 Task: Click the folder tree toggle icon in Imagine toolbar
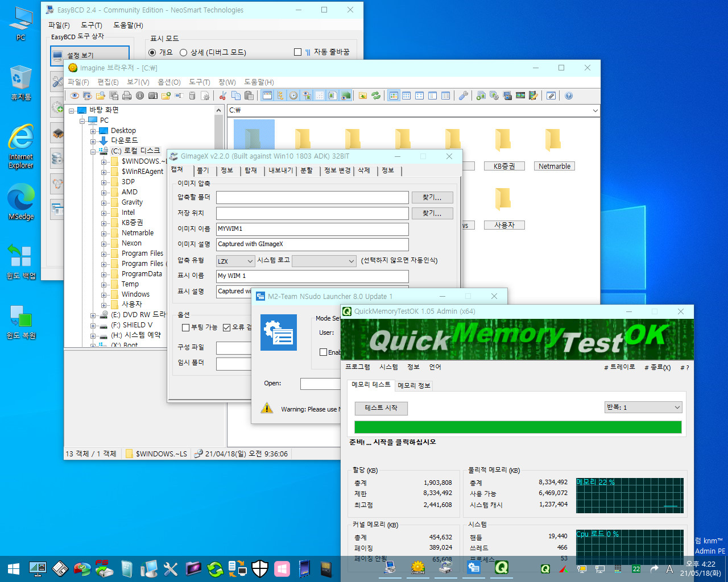tap(280, 95)
